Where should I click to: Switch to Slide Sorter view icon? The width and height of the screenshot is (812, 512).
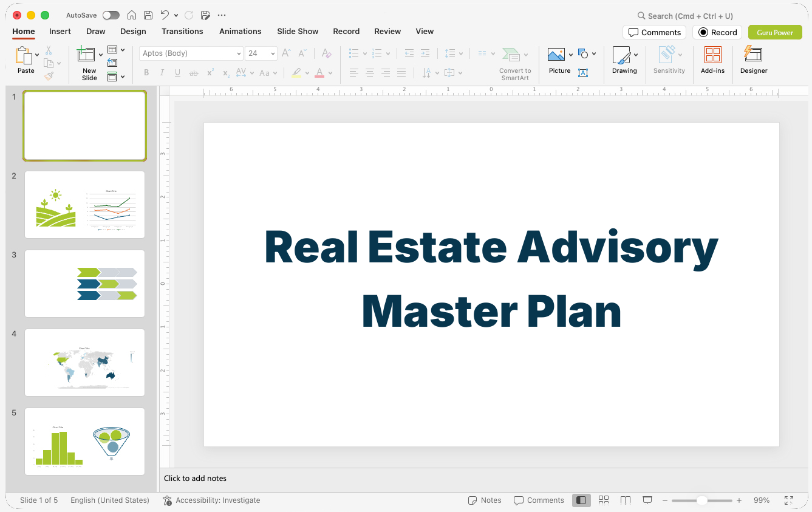pos(604,500)
